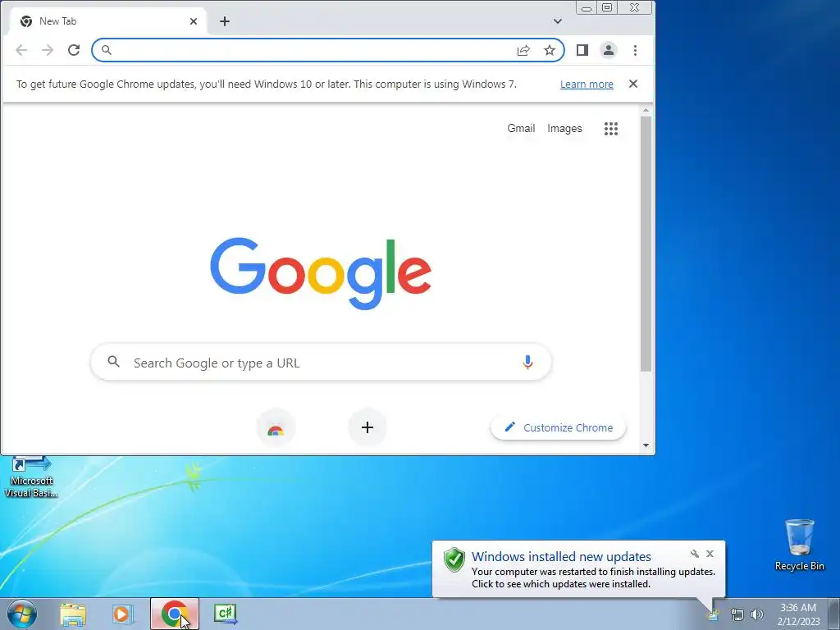Add a new shortcut tile
The height and width of the screenshot is (630, 840).
367,427
